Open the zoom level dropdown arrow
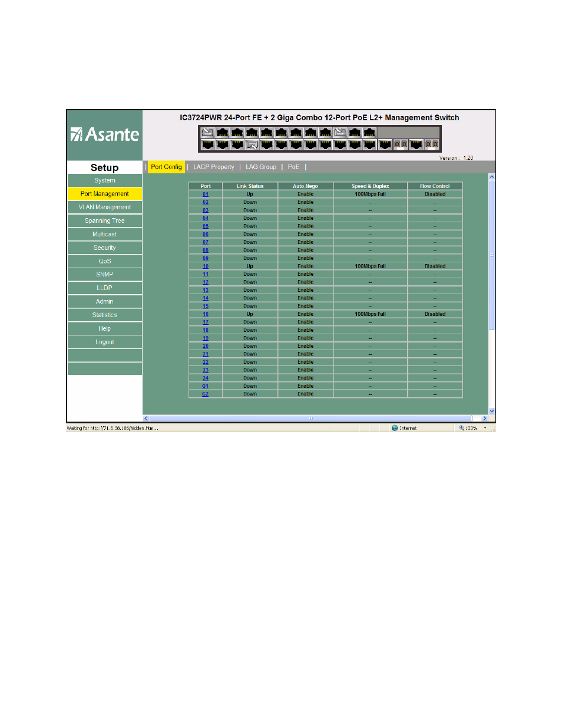The height and width of the screenshot is (728, 562). click(485, 428)
